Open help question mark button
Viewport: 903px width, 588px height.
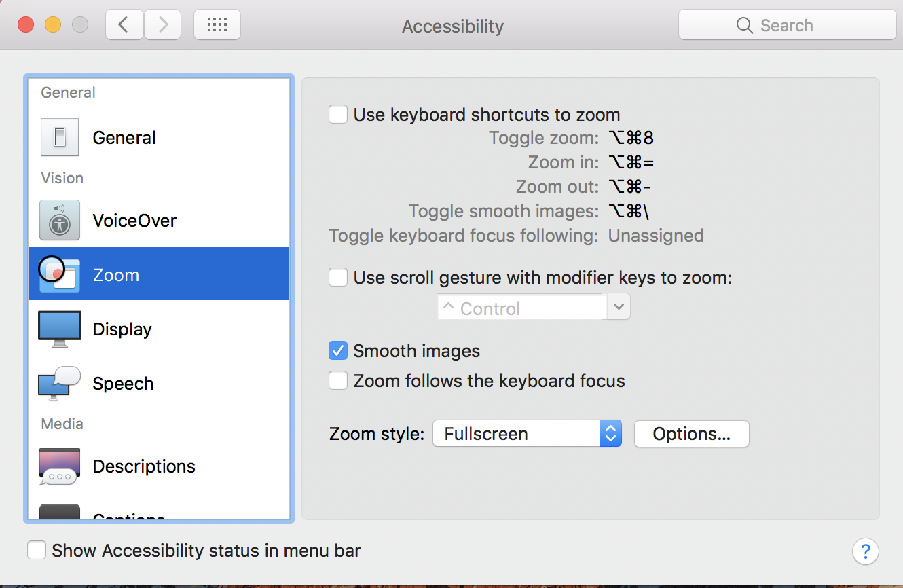(x=866, y=551)
